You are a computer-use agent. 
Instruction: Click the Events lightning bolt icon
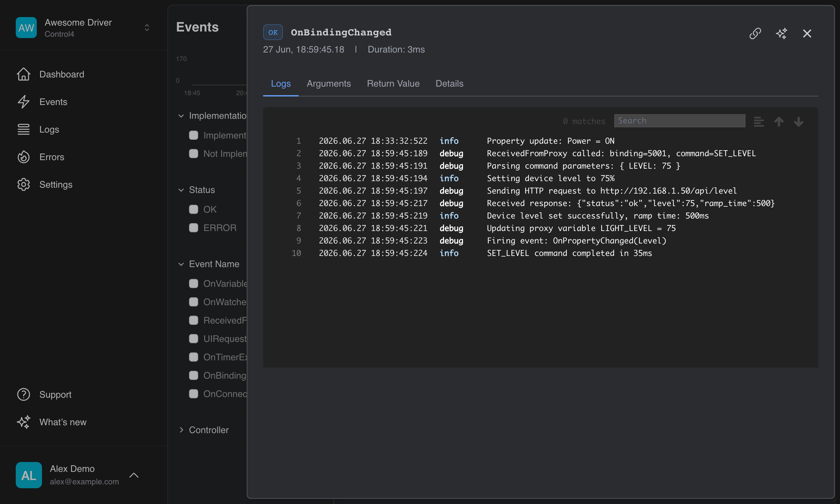[x=23, y=101]
